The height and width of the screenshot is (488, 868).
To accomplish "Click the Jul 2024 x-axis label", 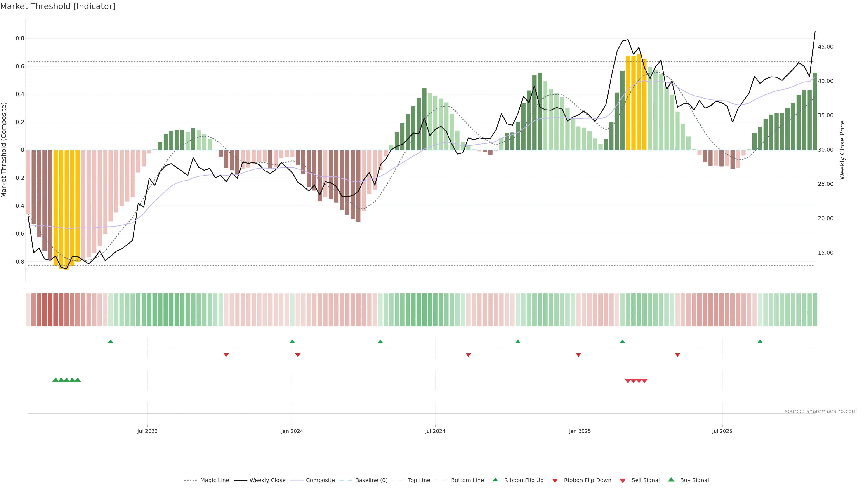I will [x=435, y=431].
